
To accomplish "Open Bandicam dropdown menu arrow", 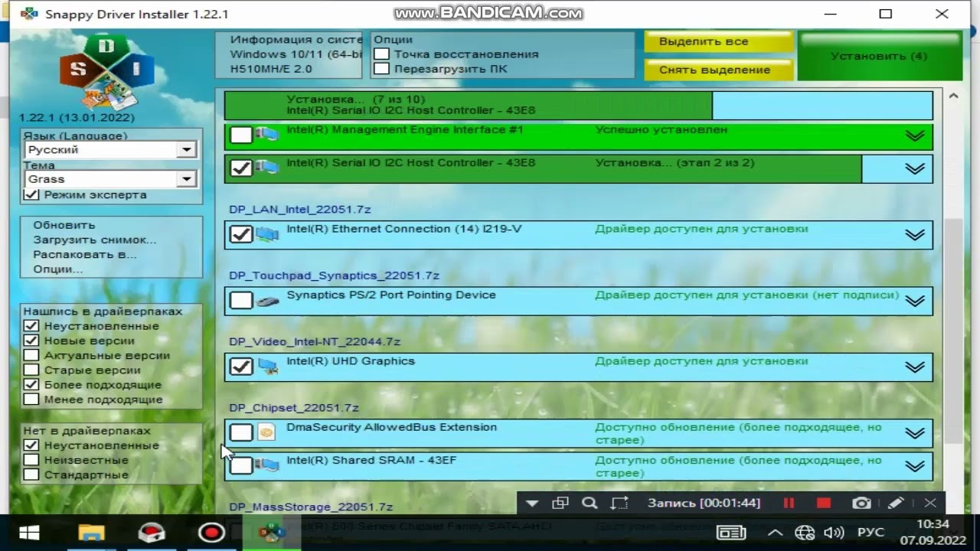I will tap(532, 503).
